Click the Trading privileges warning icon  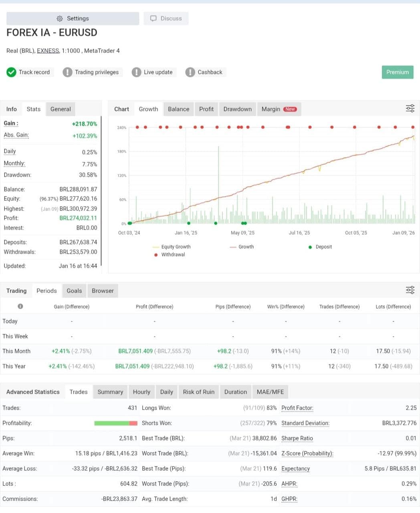click(x=67, y=72)
